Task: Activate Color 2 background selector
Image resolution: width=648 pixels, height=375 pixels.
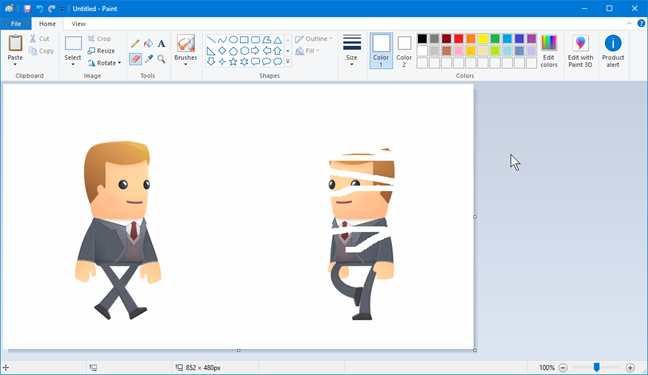Action: [404, 50]
